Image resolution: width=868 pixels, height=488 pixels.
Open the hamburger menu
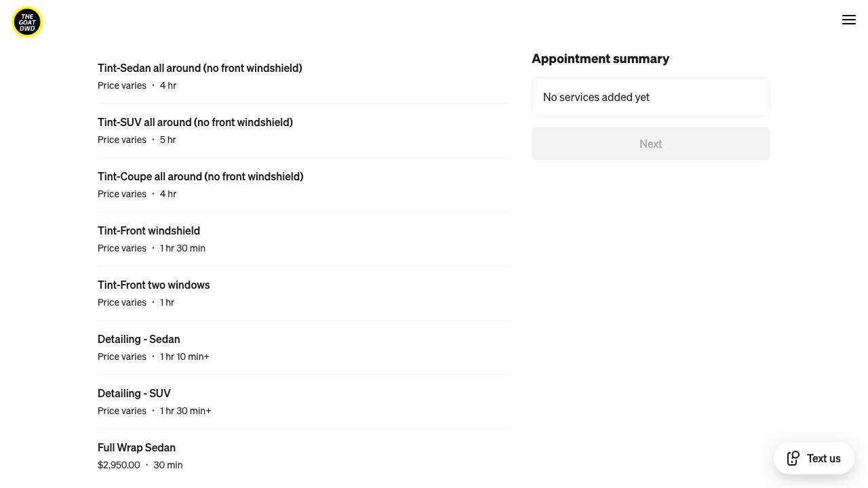[848, 20]
